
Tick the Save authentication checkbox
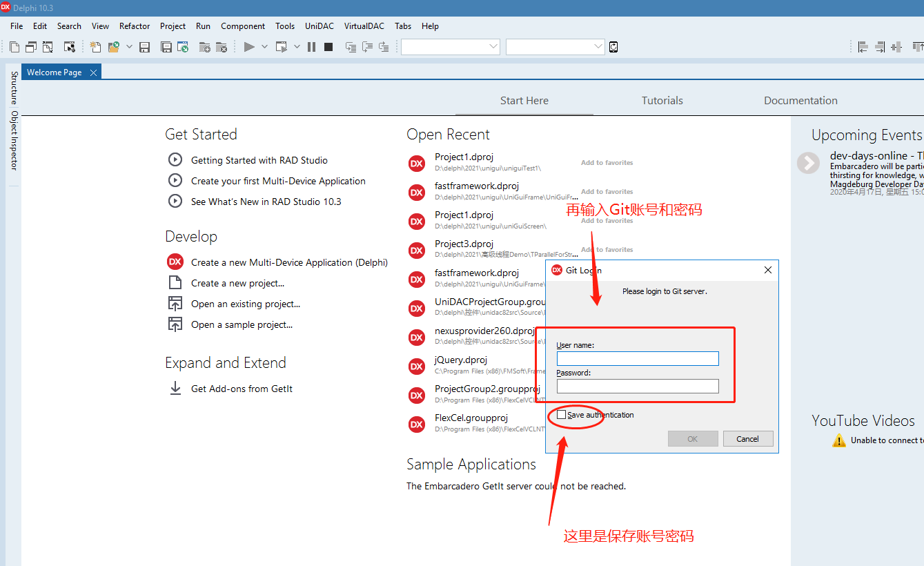click(x=561, y=415)
